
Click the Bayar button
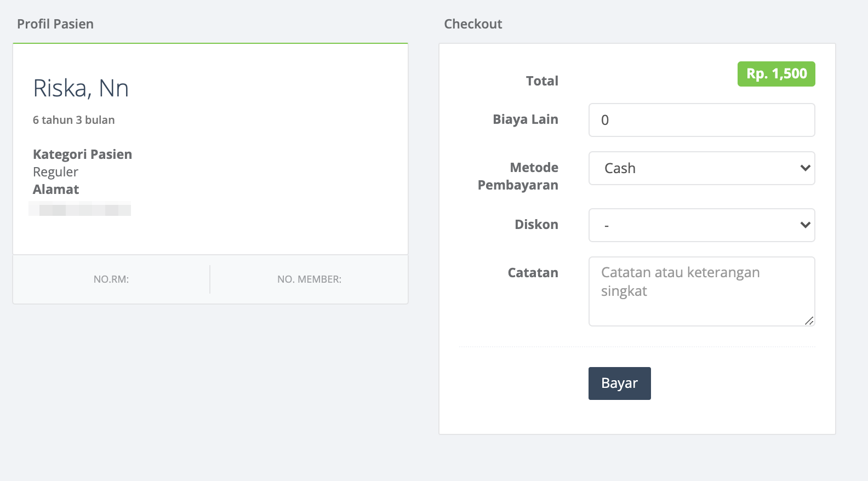tap(619, 383)
